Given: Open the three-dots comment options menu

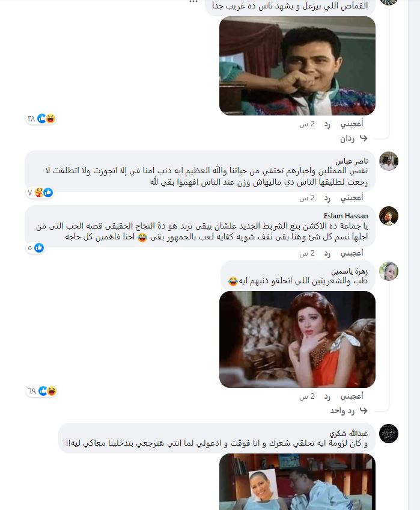Looking at the screenshot, I should (x=193, y=2).
